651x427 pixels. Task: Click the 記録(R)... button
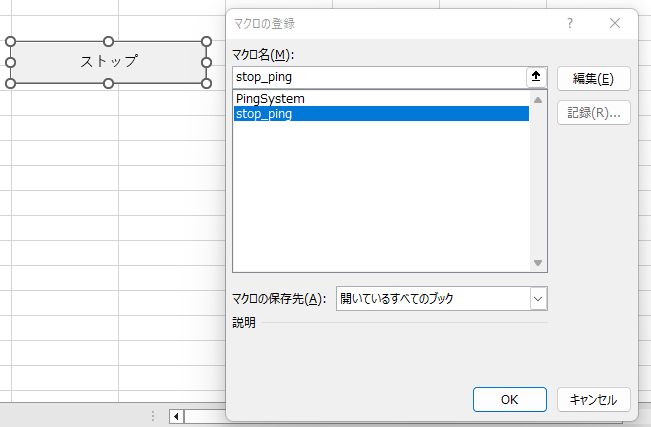click(593, 113)
